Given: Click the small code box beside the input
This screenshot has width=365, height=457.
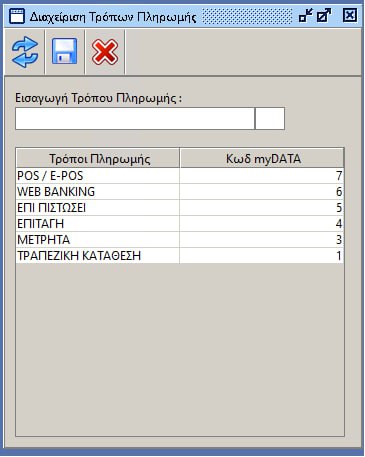Looking at the screenshot, I should (x=270, y=118).
